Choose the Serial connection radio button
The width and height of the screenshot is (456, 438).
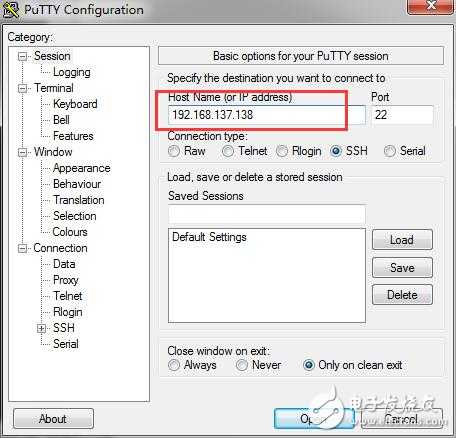click(390, 151)
